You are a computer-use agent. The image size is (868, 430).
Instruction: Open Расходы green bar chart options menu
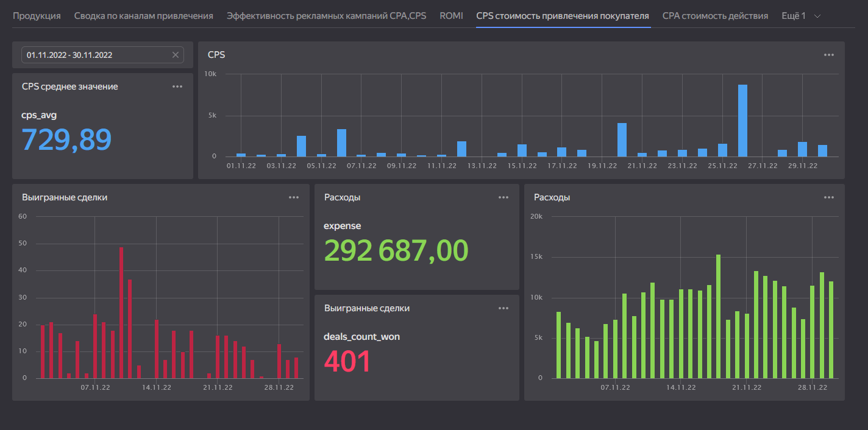tap(828, 197)
